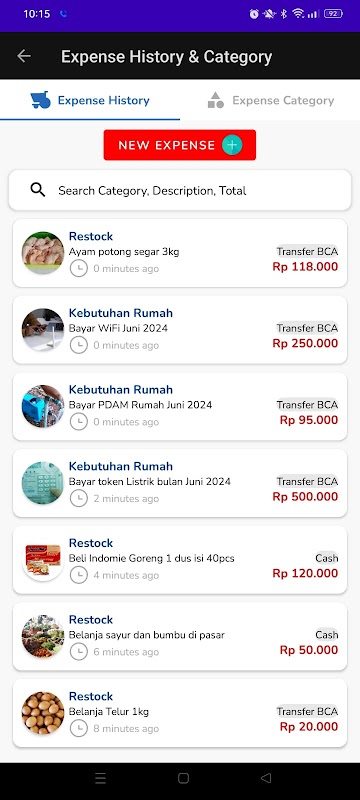Tap the Android home square icon
This screenshot has width=360, height=800.
click(x=184, y=778)
